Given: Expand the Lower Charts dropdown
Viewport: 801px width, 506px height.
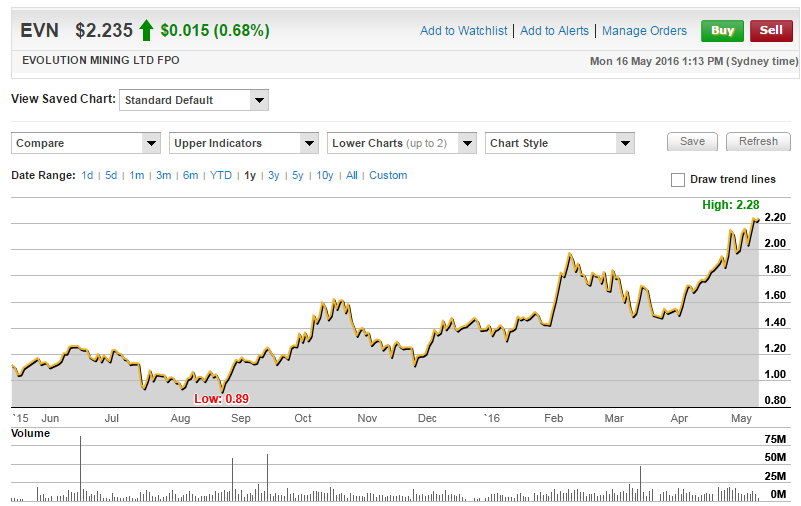Looking at the screenshot, I should (401, 143).
